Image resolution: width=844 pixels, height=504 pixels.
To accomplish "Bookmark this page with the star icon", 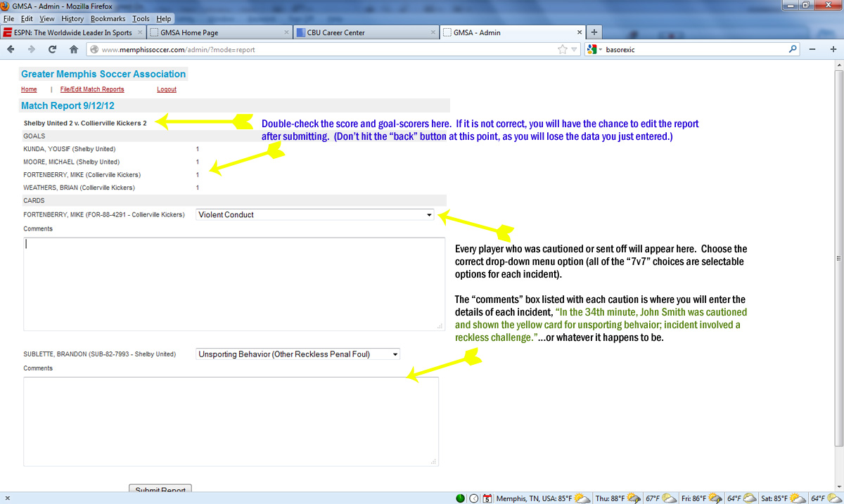I will click(562, 49).
